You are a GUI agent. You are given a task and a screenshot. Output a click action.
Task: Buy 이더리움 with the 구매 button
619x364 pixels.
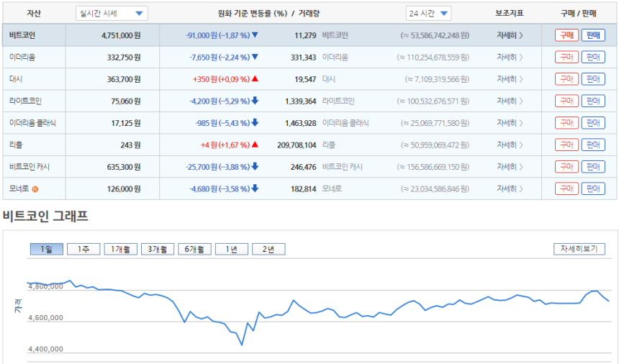[x=566, y=57]
